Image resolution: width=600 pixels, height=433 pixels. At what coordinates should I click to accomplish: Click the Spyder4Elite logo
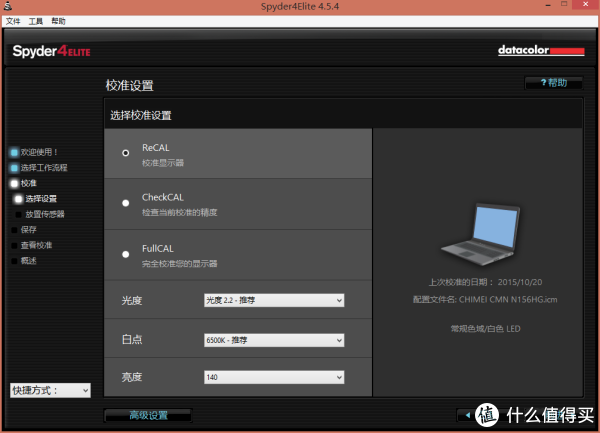[51, 51]
